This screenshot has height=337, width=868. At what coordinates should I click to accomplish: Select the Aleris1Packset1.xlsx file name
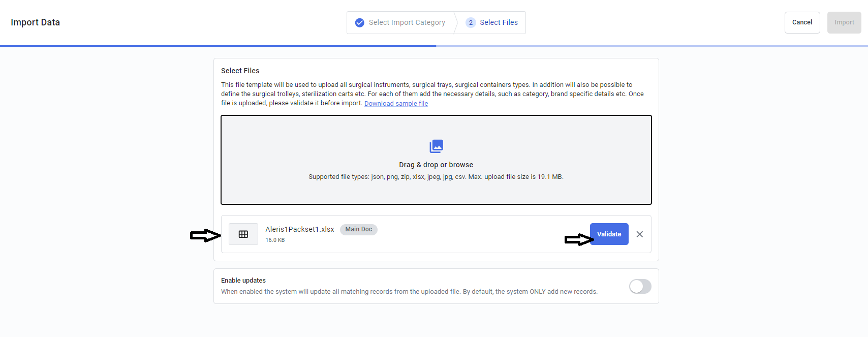click(x=300, y=229)
